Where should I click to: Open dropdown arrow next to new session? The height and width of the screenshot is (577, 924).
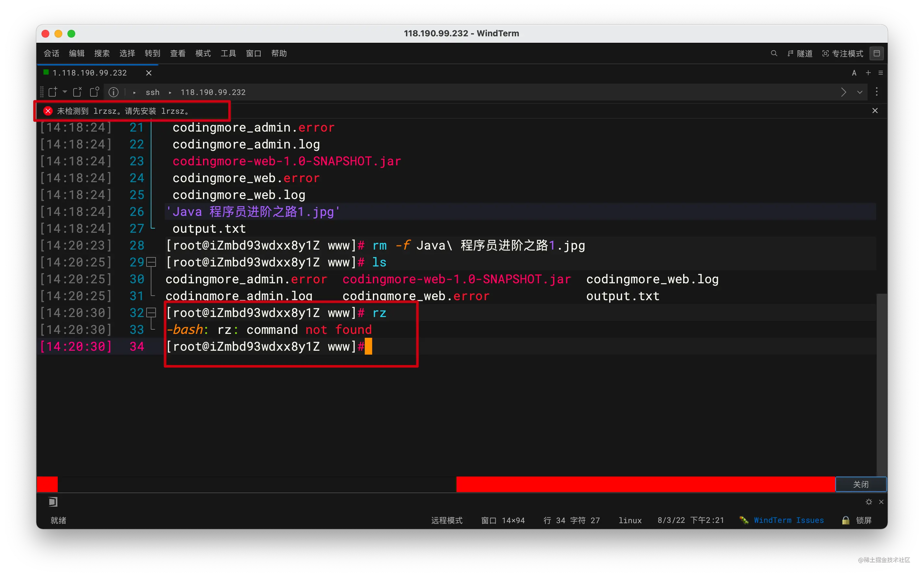pos(65,92)
